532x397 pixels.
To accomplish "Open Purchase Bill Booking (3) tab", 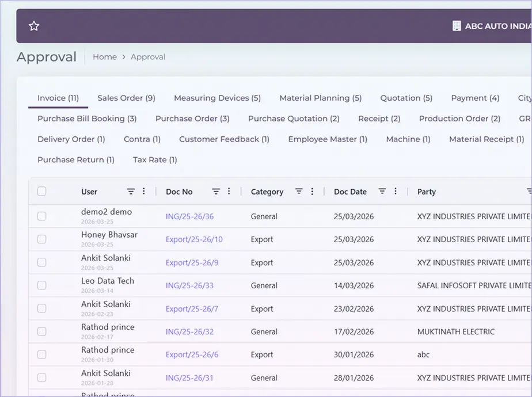I will click(x=87, y=119).
